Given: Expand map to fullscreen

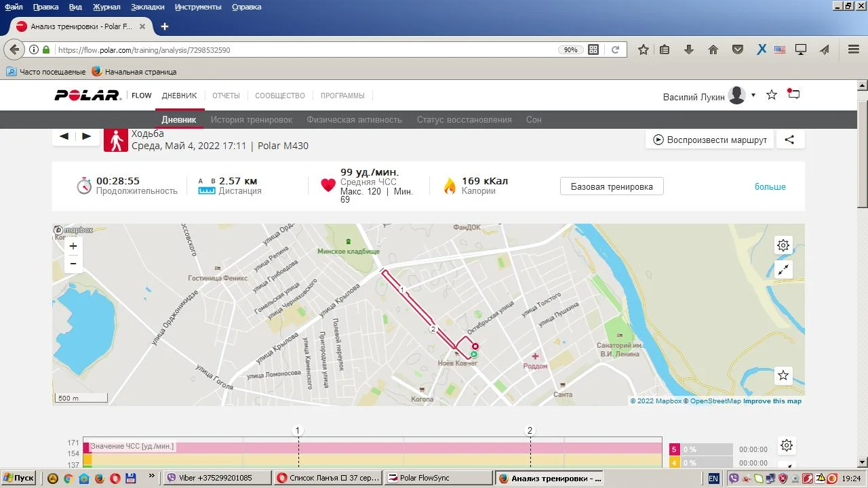Looking at the screenshot, I should (x=783, y=270).
